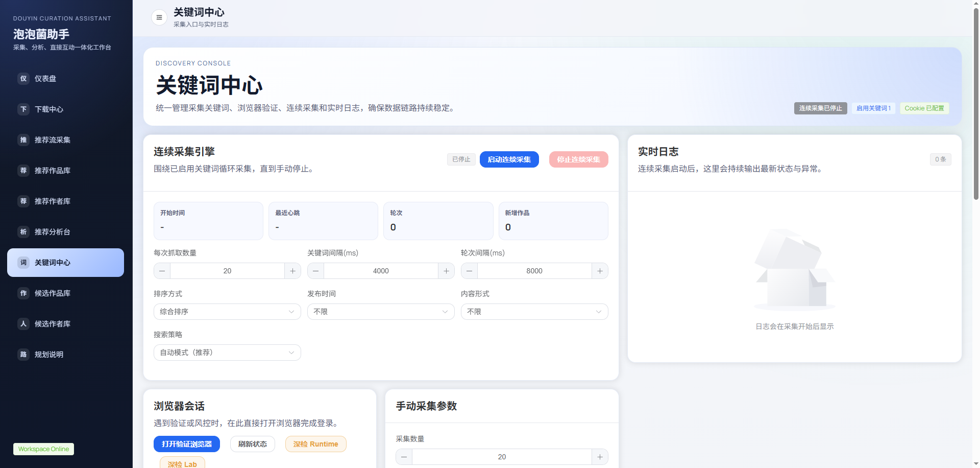The height and width of the screenshot is (468, 980).
Task: Click the 作 icon beside 候选作品库
Action: tap(23, 293)
